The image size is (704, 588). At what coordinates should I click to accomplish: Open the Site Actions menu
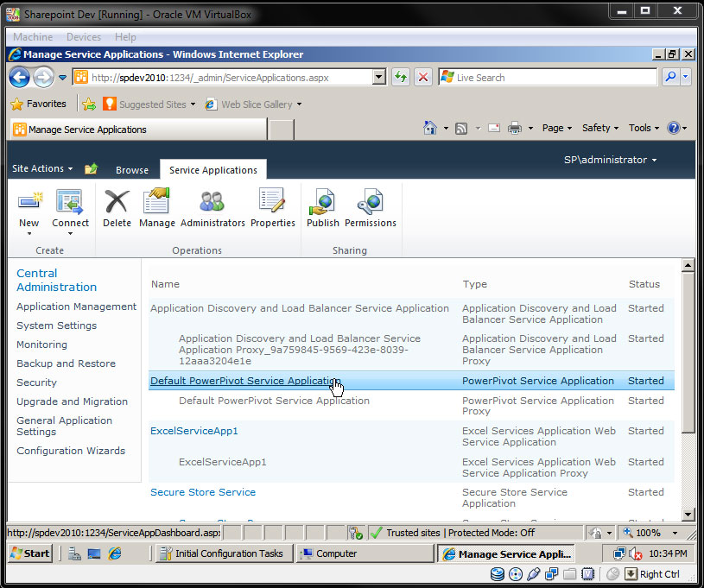click(42, 168)
